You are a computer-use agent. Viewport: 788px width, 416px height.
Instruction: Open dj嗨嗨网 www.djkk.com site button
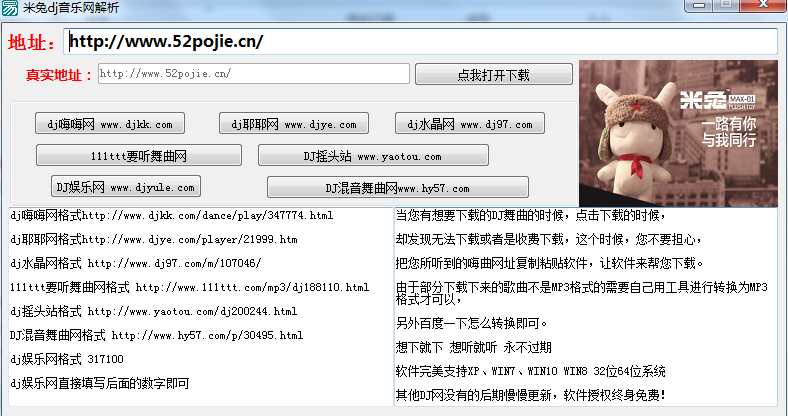pyautogui.click(x=110, y=124)
